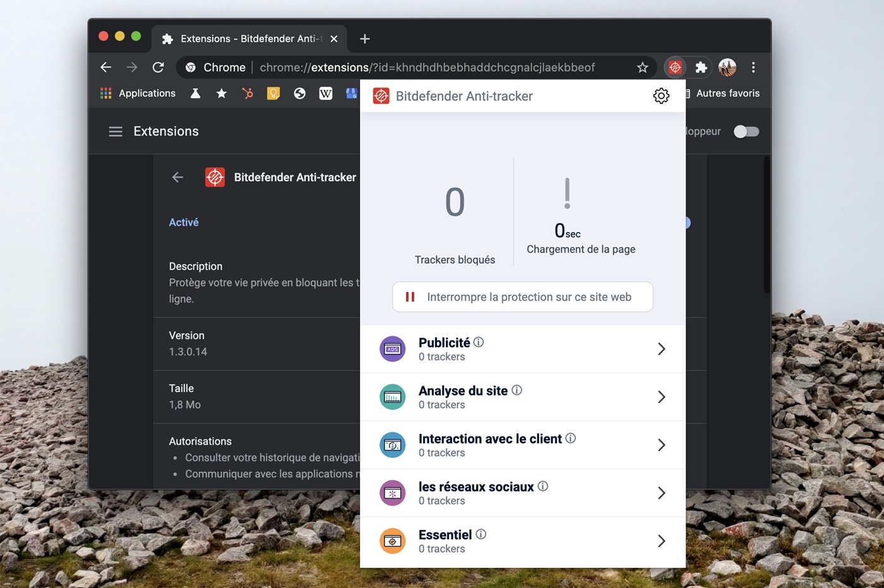Reload the page
The width and height of the screenshot is (884, 588).
point(158,68)
